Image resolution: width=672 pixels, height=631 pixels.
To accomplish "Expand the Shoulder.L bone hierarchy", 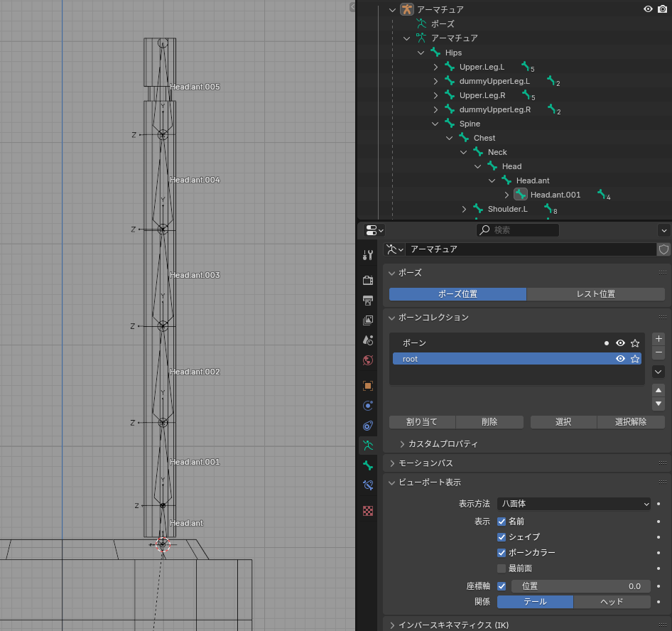I will click(464, 209).
